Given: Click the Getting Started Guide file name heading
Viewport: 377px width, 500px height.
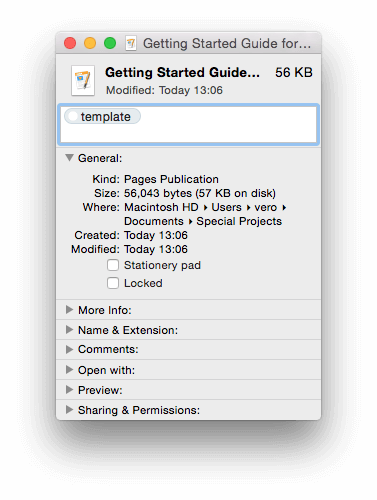Looking at the screenshot, I should point(182,73).
